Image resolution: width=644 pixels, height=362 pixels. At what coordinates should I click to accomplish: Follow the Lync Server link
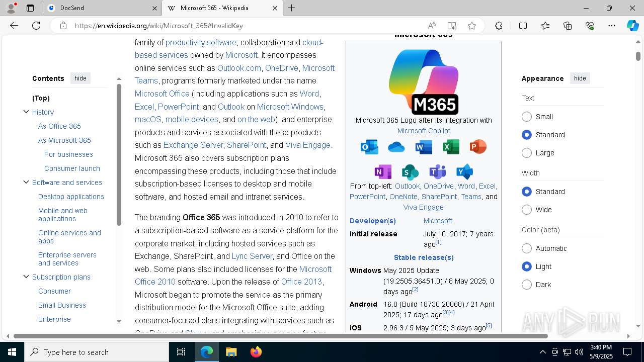(x=252, y=256)
